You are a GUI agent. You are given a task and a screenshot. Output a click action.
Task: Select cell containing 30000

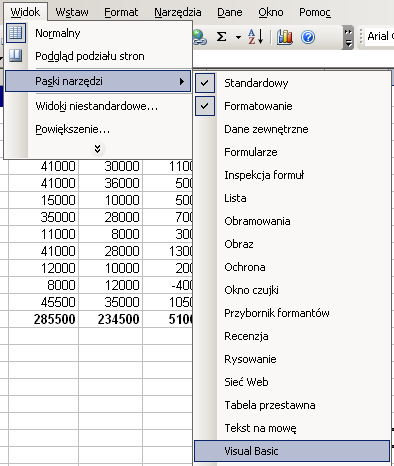111,166
